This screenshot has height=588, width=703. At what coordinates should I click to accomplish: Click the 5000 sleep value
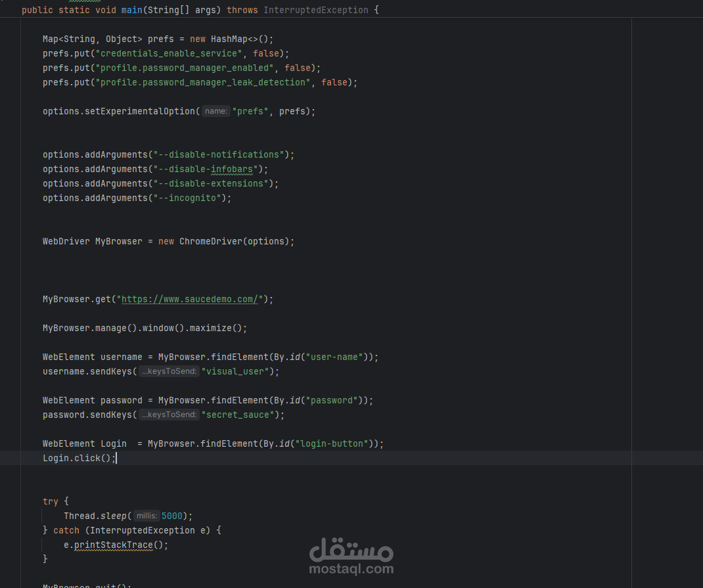tap(171, 516)
